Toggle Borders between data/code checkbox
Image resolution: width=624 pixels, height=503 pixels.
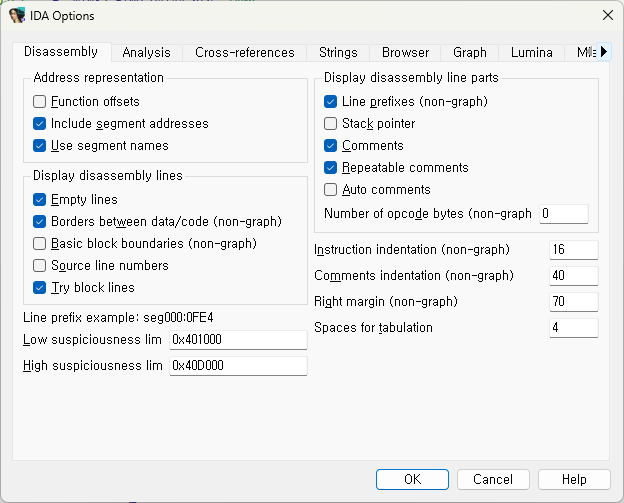pos(39,221)
